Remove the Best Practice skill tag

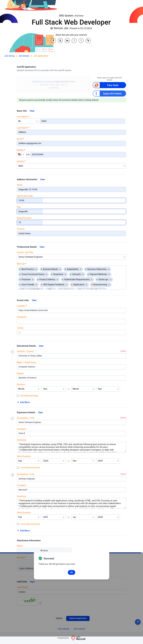click(36, 269)
